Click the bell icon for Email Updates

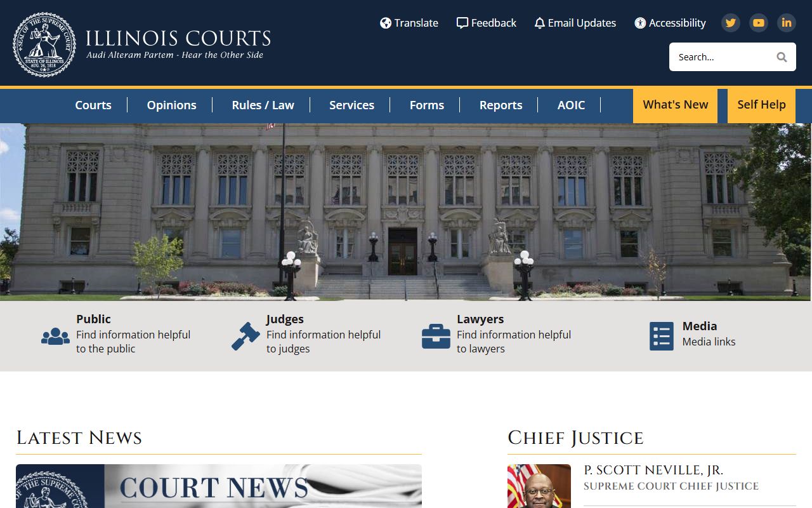click(540, 23)
